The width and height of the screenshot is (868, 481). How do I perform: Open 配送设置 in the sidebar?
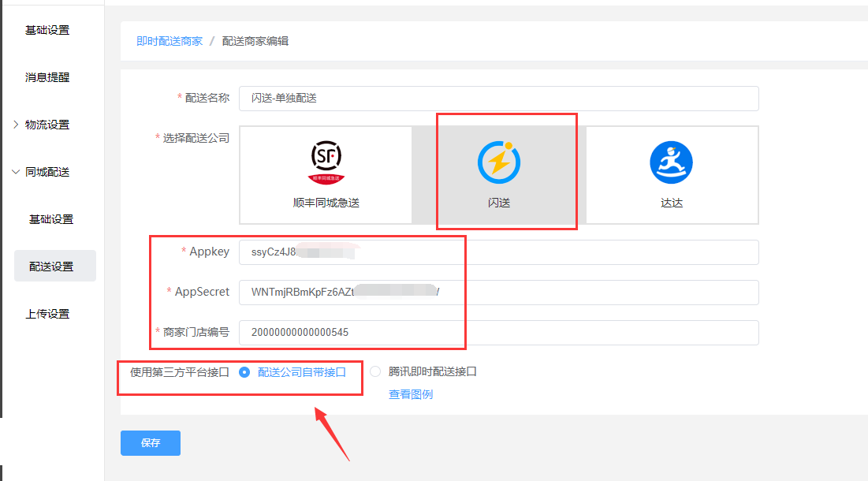tap(52, 267)
